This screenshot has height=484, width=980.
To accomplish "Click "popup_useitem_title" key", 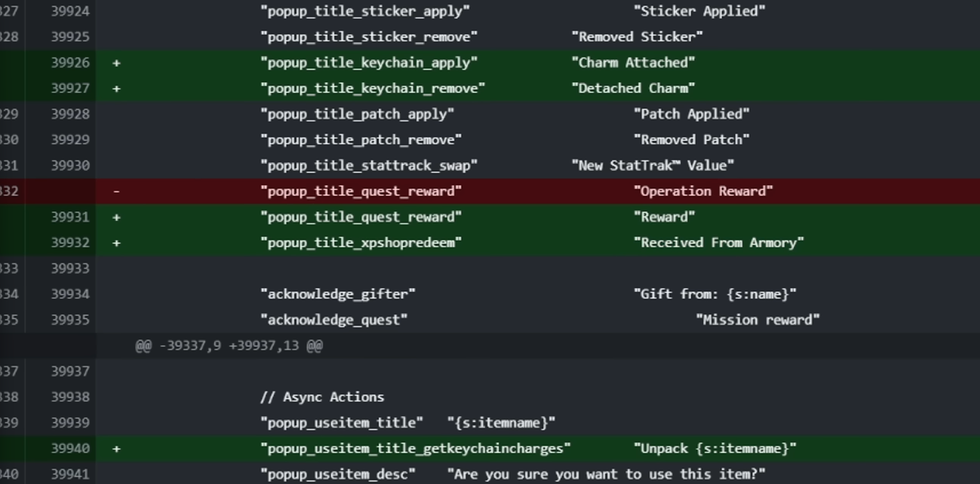I will click(342, 423).
